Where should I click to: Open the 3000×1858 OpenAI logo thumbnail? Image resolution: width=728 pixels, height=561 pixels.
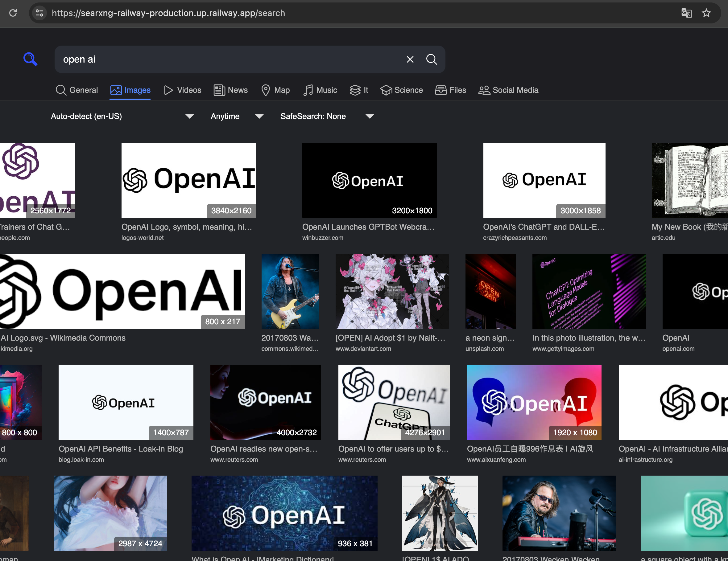(544, 181)
